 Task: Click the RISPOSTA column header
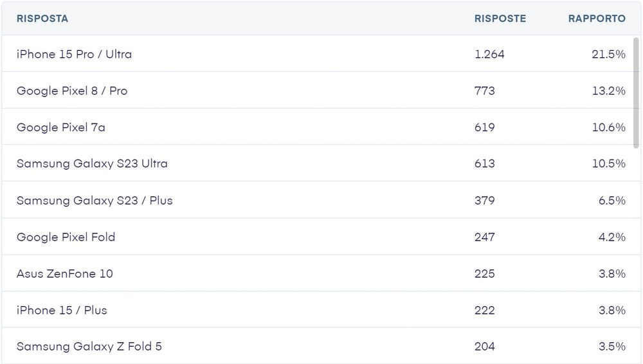42,19
